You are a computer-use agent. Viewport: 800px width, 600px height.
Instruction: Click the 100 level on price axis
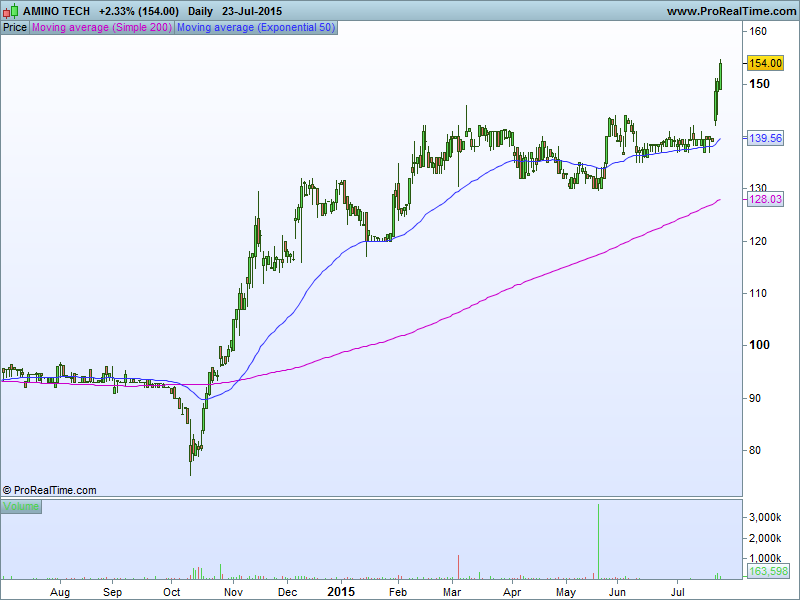(x=759, y=345)
